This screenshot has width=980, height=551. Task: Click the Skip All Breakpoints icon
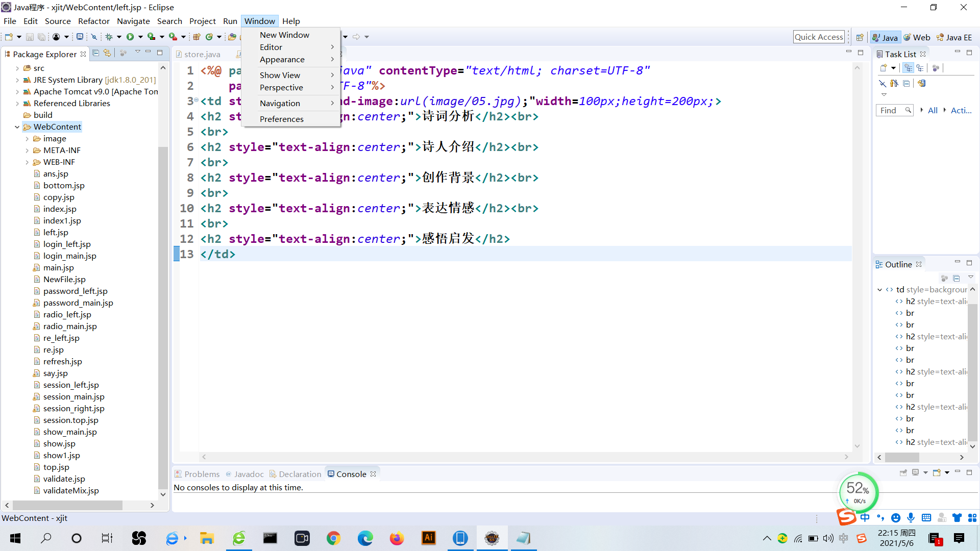[94, 37]
